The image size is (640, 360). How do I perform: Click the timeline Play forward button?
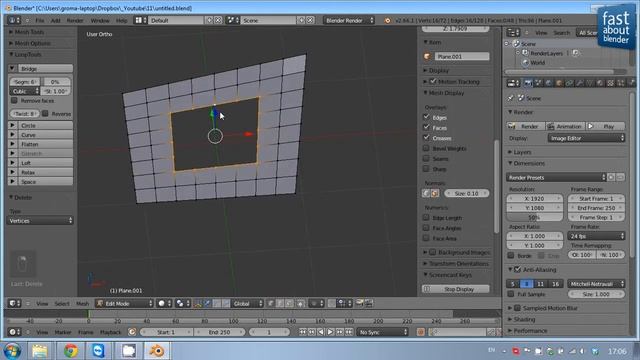330,332
